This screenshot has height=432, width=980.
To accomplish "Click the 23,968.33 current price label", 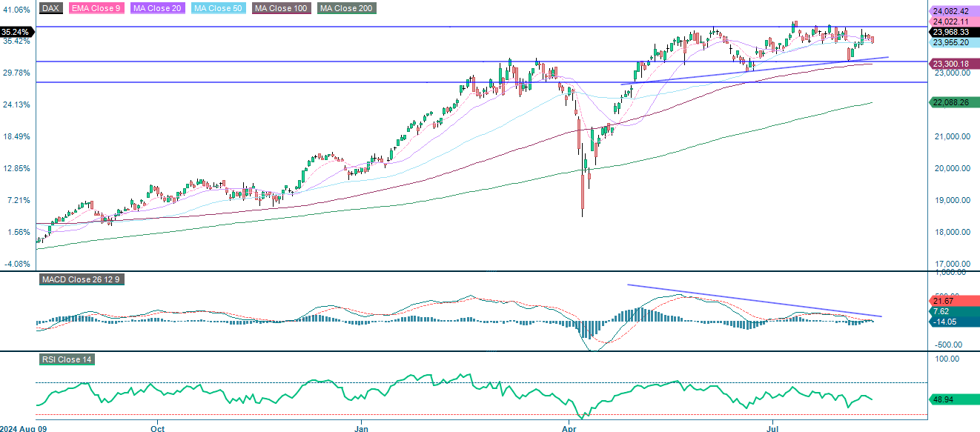I will click(954, 33).
